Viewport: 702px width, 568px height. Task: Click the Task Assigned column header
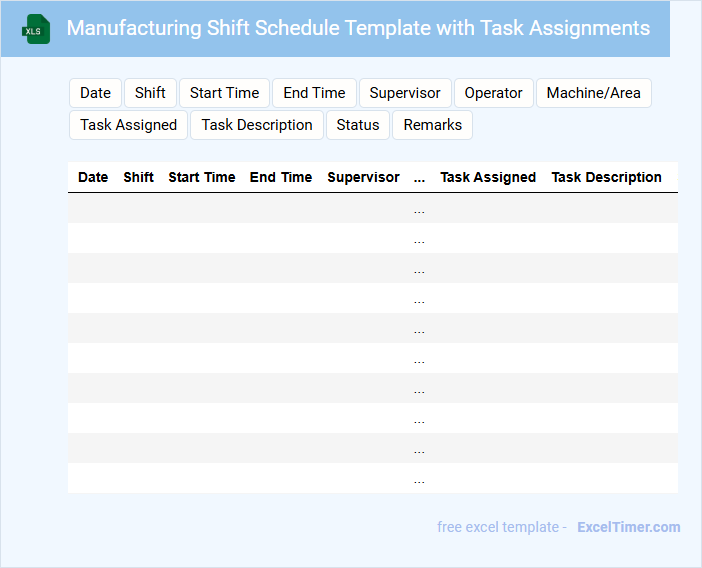[488, 177]
